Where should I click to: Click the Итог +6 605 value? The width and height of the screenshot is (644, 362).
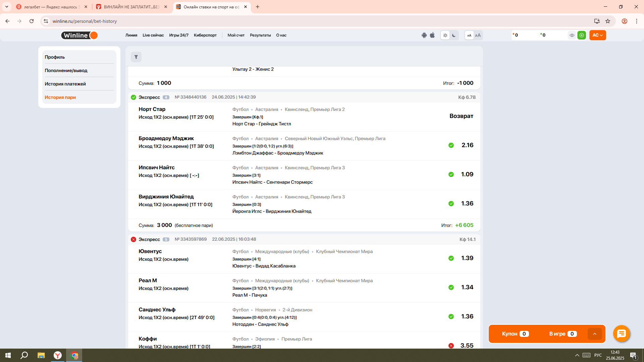point(464,225)
